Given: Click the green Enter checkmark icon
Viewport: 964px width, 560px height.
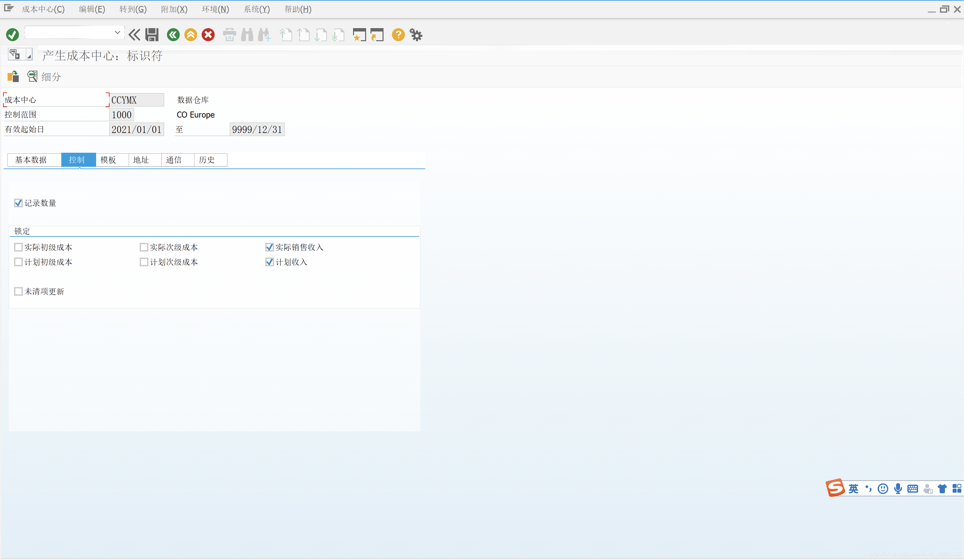Looking at the screenshot, I should (x=12, y=35).
